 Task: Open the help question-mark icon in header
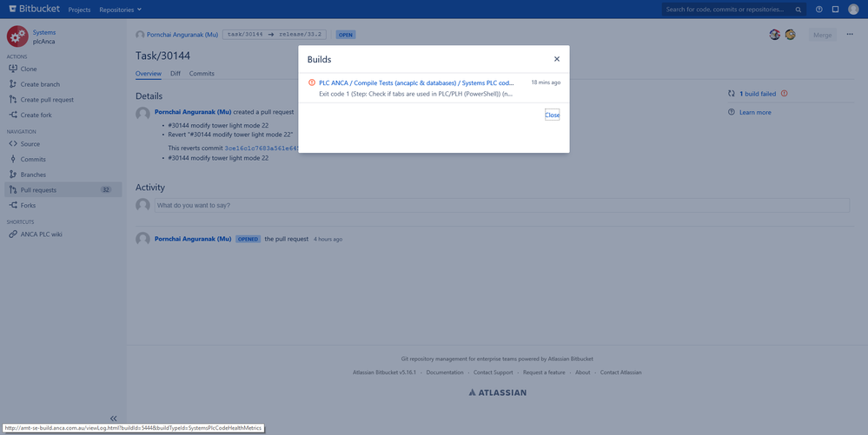point(818,10)
